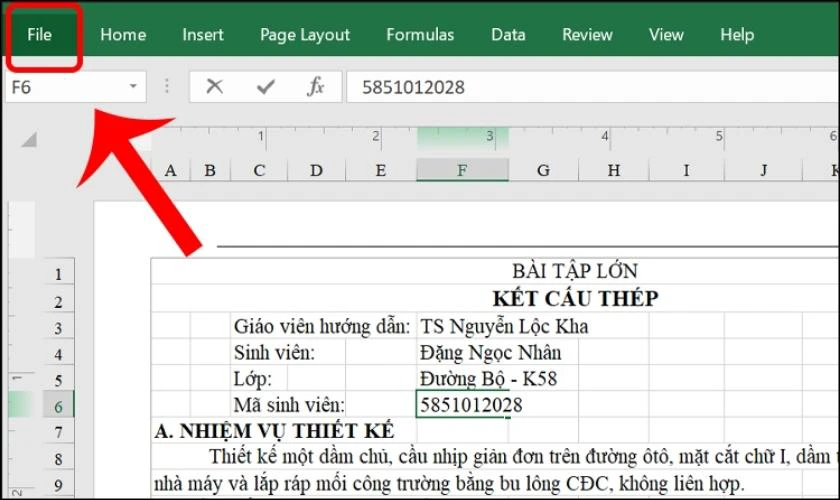The image size is (840, 500).
Task: Click cell F6 containing 5851012028
Action: (462, 405)
